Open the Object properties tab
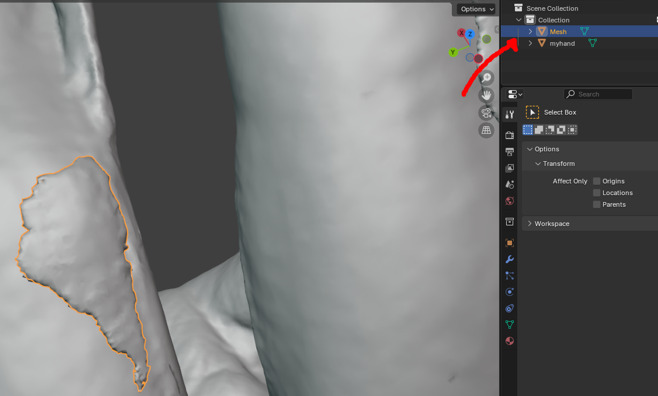Image resolution: width=658 pixels, height=396 pixels. (x=509, y=243)
